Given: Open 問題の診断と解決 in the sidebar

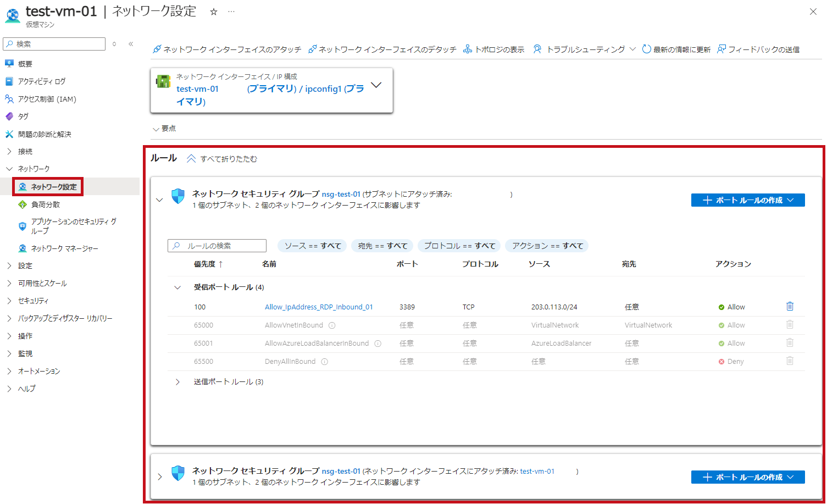Looking at the screenshot, I should tap(45, 134).
